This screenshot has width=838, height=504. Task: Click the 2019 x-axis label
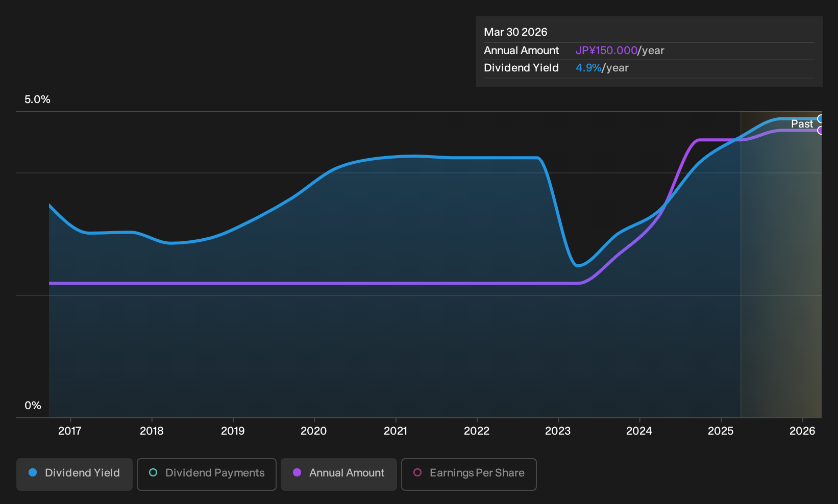[x=233, y=431]
